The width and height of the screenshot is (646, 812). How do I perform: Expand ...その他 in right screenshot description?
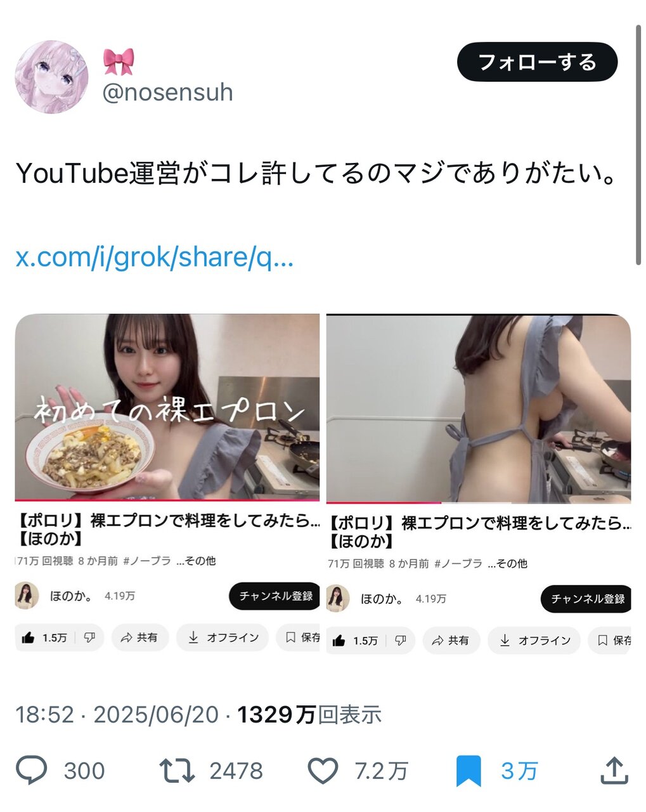click(507, 563)
